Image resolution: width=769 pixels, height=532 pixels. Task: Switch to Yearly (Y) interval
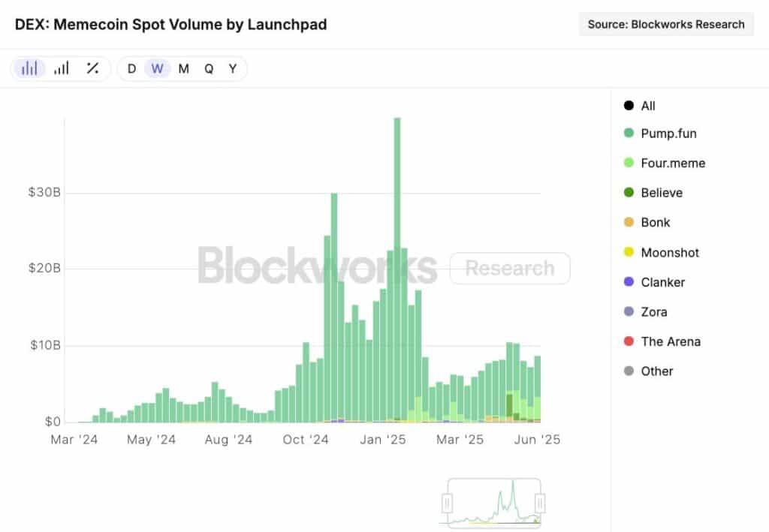[233, 68]
